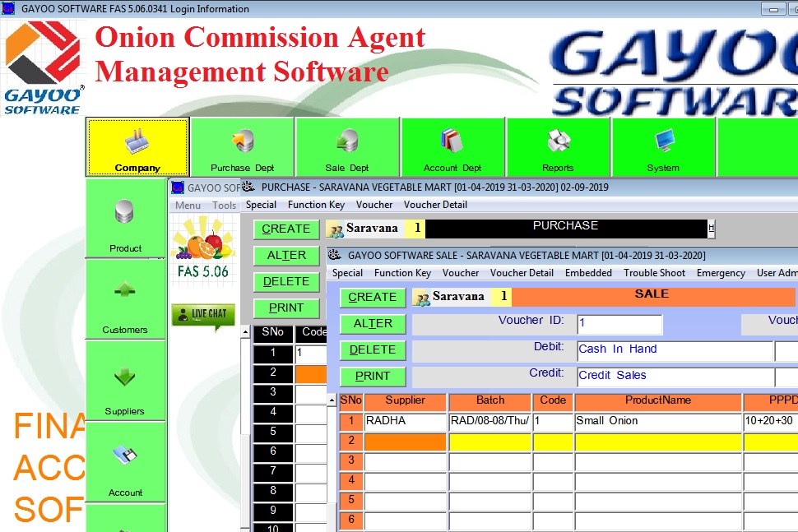Open Suppliers in the left sidebar
Screen dimensions: 798x532
[x=125, y=381]
